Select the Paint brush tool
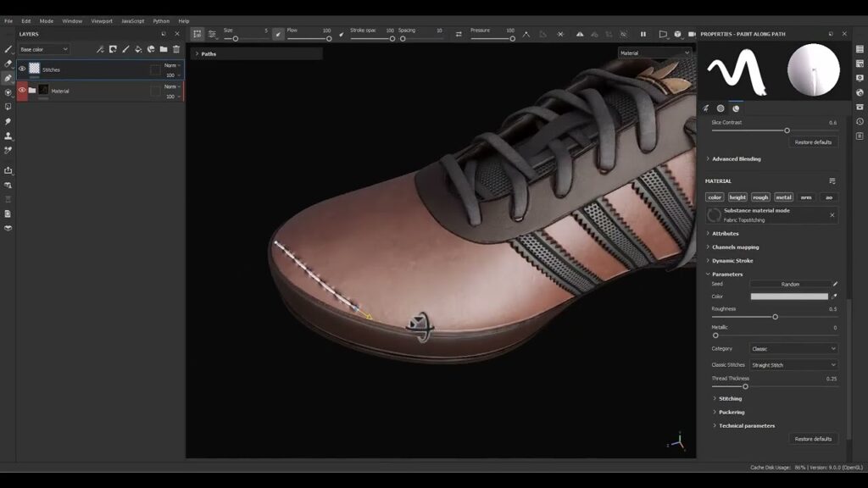868x488 pixels. click(8, 49)
